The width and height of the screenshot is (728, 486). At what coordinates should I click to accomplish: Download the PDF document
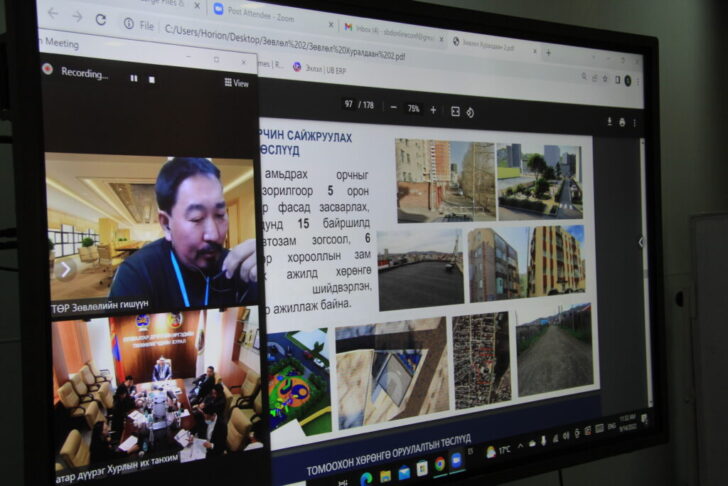[x=609, y=121]
